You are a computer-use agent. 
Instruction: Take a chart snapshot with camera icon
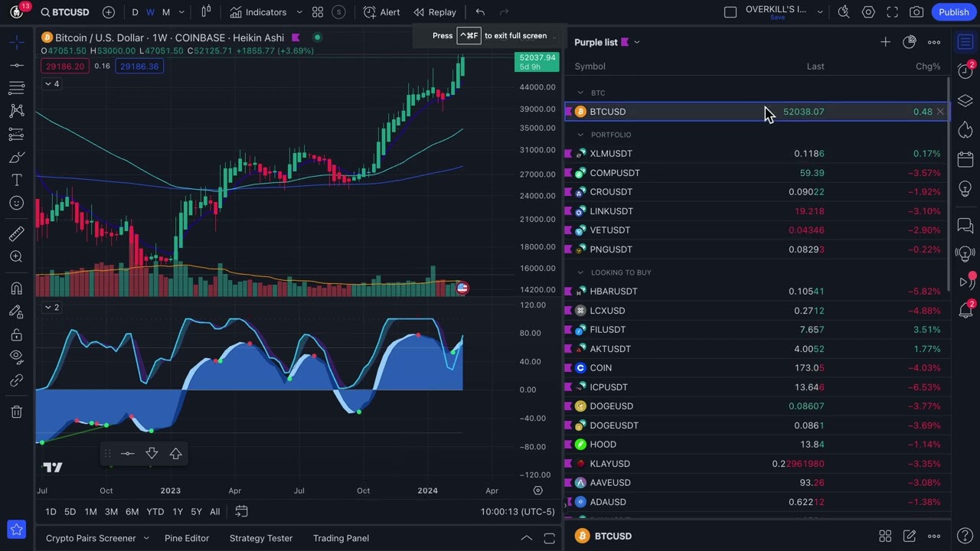(x=916, y=12)
